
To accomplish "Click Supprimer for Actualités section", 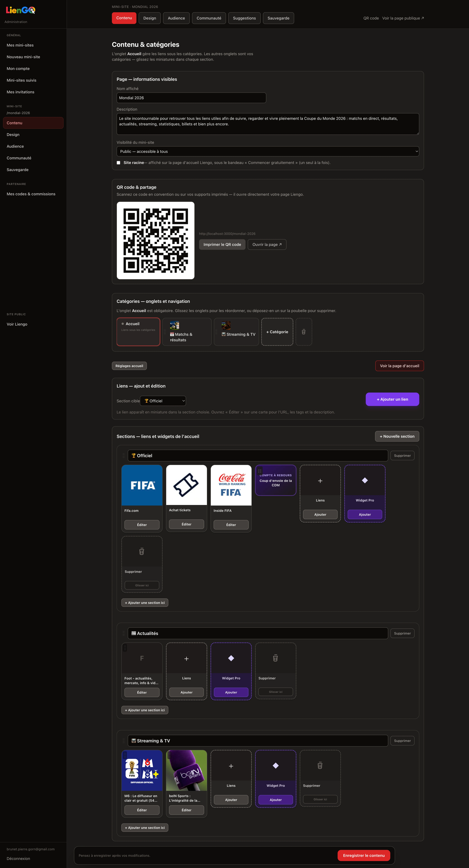I will tap(402, 633).
